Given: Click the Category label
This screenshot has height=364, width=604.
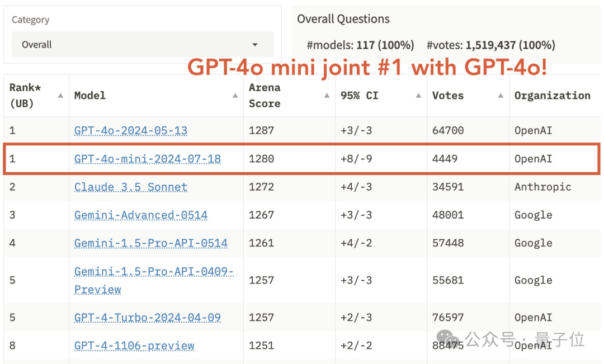Looking at the screenshot, I should tap(30, 20).
